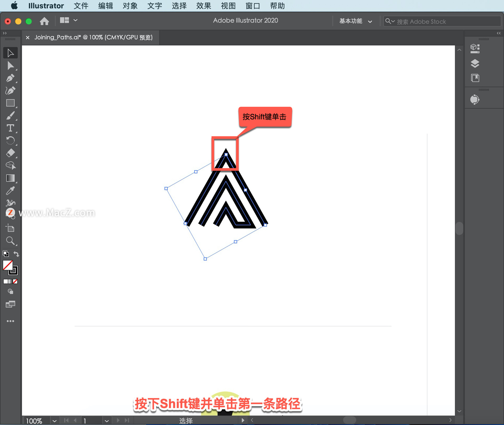This screenshot has height=425, width=504.
Task: Open the 编辑 menu
Action: pyautogui.click(x=106, y=6)
